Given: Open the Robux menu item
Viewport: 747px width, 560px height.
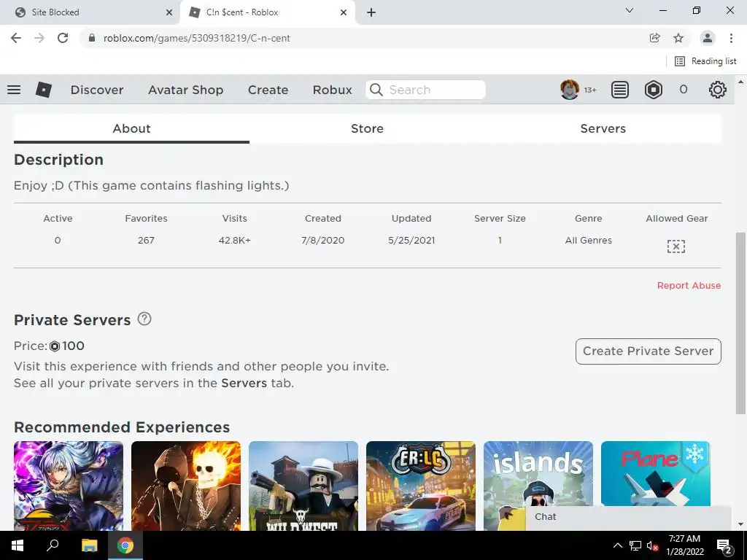Looking at the screenshot, I should pyautogui.click(x=333, y=90).
